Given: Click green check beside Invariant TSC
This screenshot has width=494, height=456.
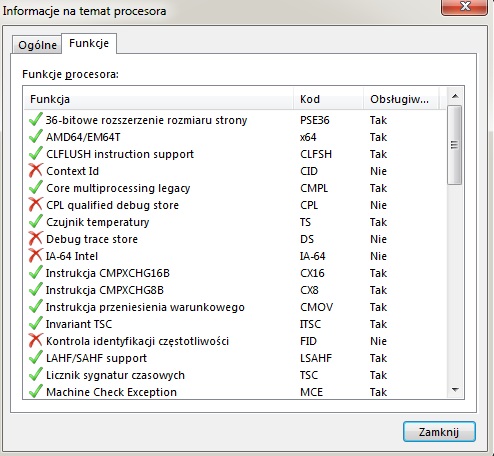Looking at the screenshot, I should (35, 323).
